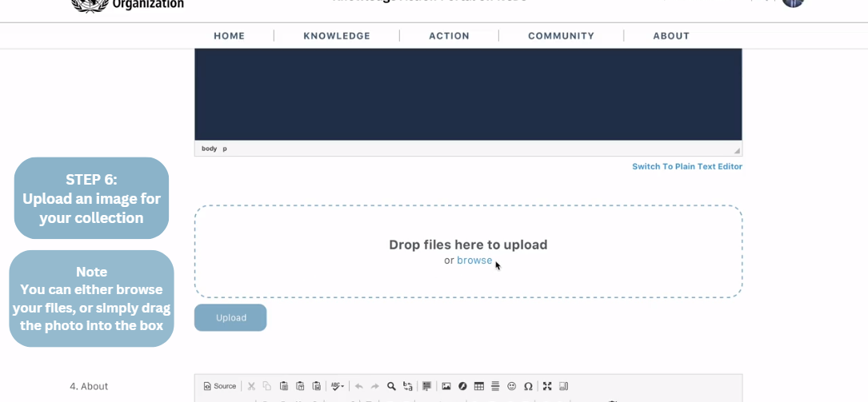Screen dimensions: 868x402
Task: Open the spell check ABC dropdown
Action: (x=338, y=386)
